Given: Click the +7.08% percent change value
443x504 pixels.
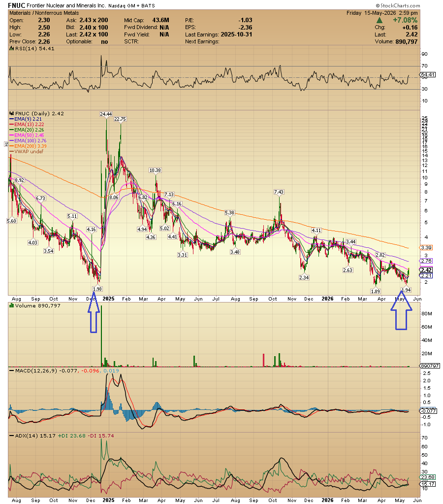Looking at the screenshot, I should pos(405,20).
